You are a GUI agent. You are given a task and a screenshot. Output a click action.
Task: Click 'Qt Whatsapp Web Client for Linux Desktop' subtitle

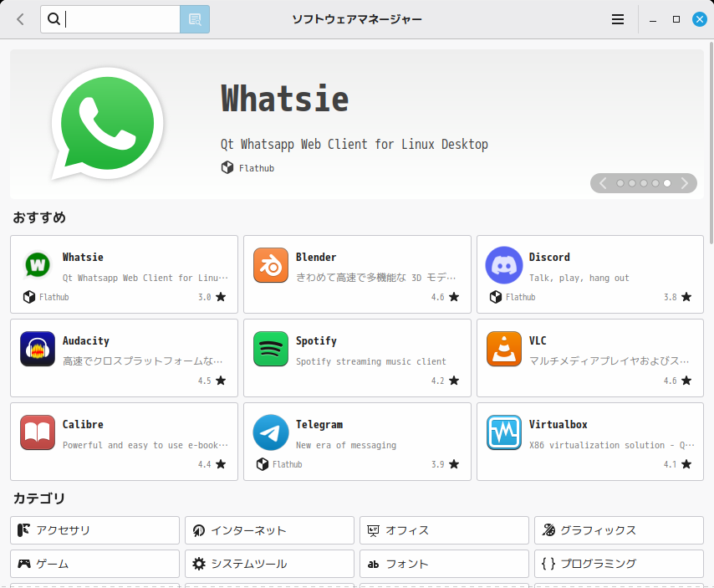[x=354, y=145]
